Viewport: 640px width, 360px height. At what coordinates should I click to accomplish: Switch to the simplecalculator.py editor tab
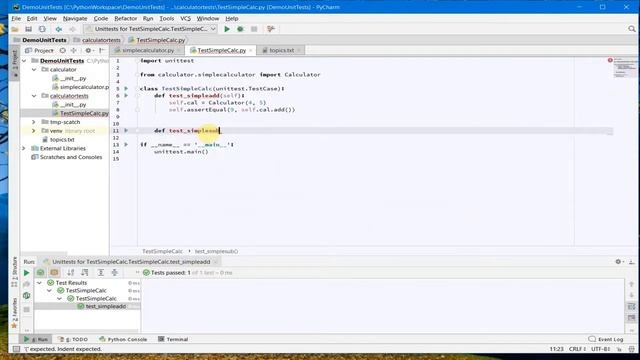coord(148,50)
